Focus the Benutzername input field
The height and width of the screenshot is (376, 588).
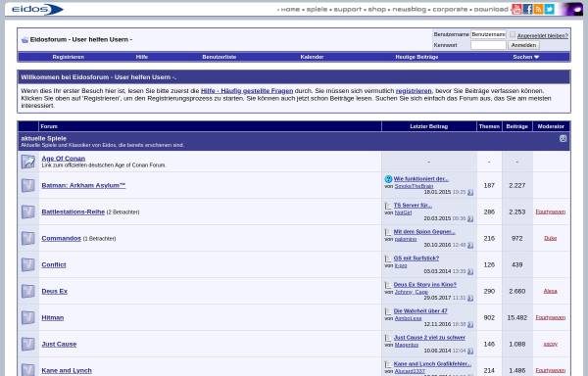click(x=488, y=34)
